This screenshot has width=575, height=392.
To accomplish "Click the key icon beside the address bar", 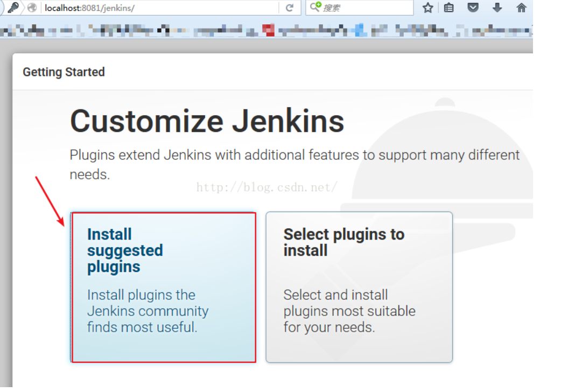I will point(13,8).
